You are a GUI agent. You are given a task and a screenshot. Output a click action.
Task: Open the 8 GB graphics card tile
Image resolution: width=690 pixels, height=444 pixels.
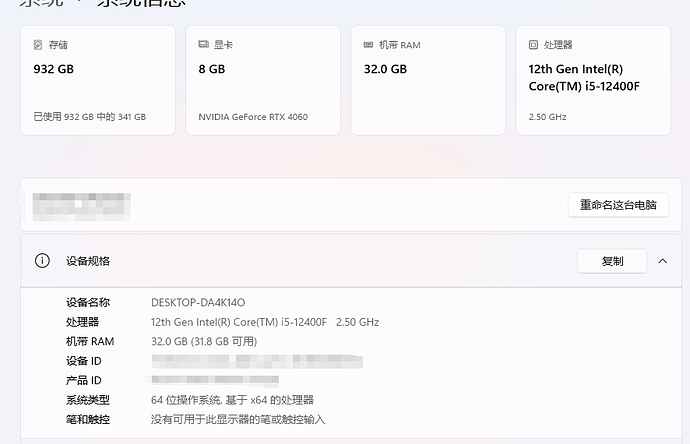263,80
